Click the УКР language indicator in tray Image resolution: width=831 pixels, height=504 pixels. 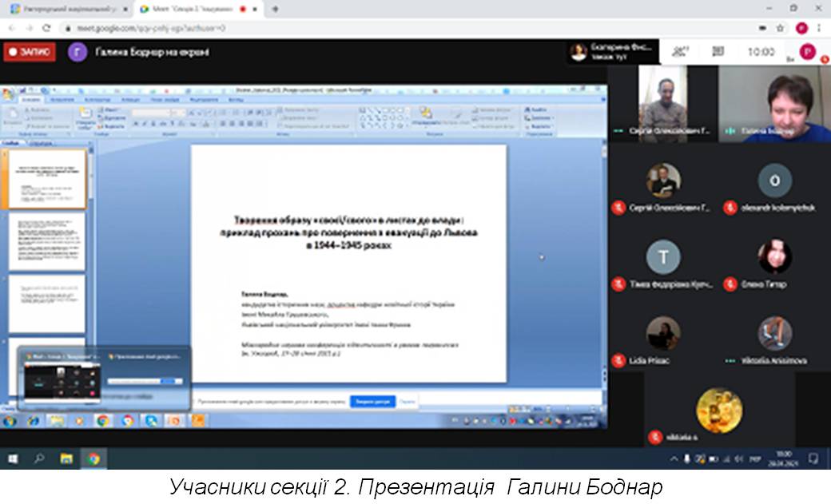[754, 459]
